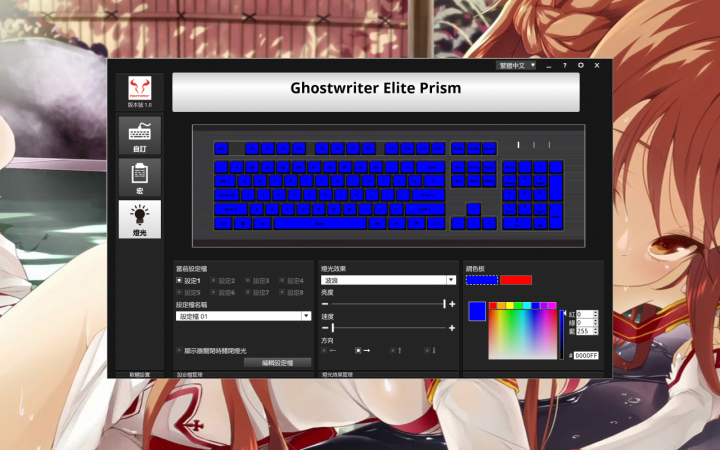Click the Windows logo key on keyboard preview

(243, 223)
